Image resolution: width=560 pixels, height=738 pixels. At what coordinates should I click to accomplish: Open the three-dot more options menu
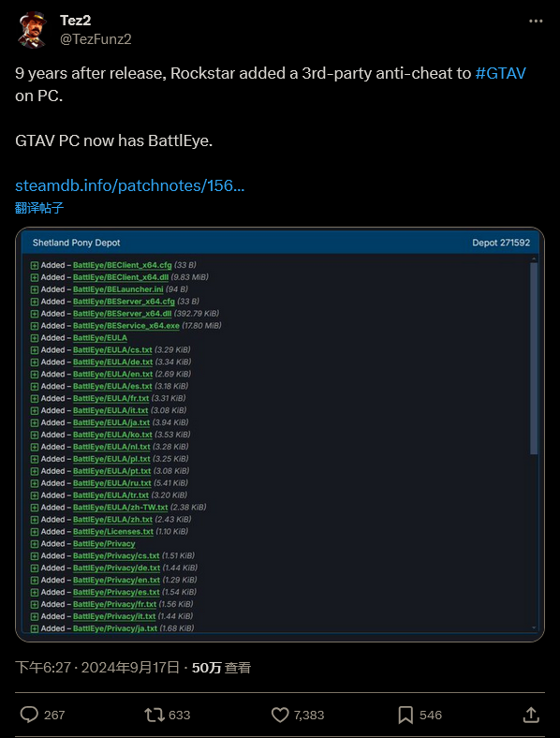(x=536, y=22)
